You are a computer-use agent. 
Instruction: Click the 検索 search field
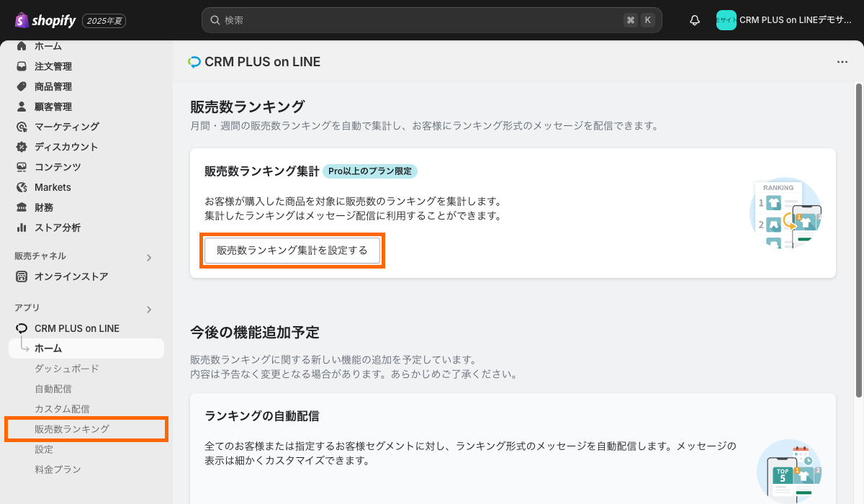(x=432, y=20)
